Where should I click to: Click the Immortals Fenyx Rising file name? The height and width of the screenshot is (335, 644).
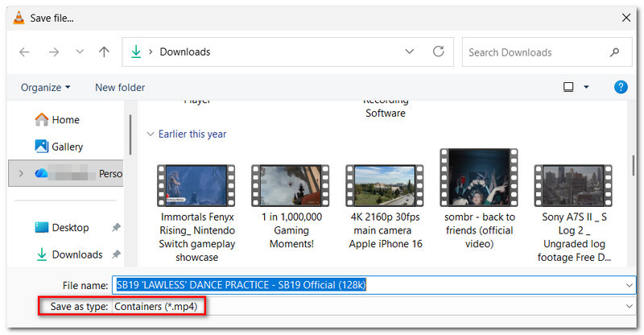[196, 238]
